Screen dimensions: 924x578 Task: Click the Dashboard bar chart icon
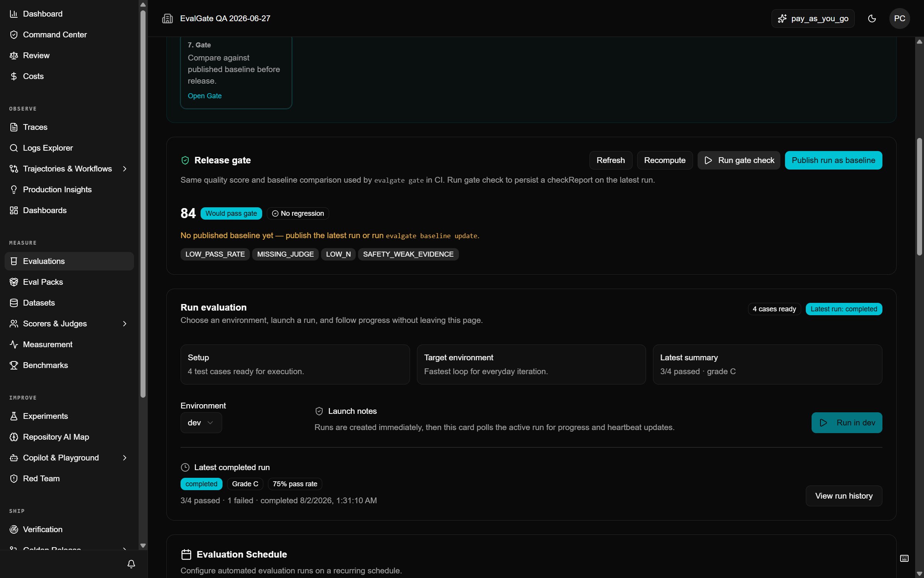coord(14,14)
